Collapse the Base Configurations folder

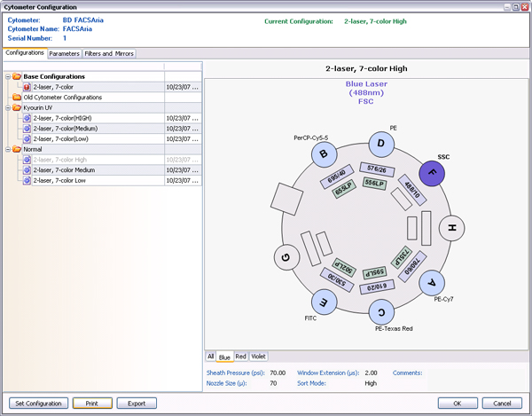click(x=8, y=77)
